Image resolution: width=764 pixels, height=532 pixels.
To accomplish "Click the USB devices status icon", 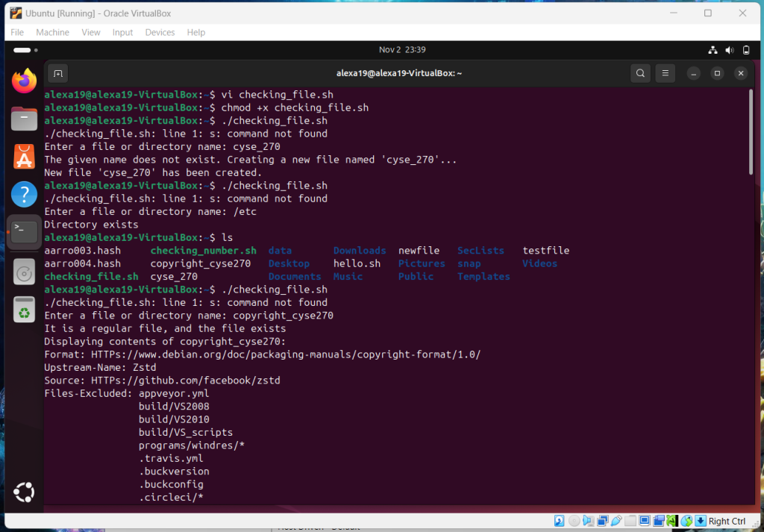I will click(616, 521).
